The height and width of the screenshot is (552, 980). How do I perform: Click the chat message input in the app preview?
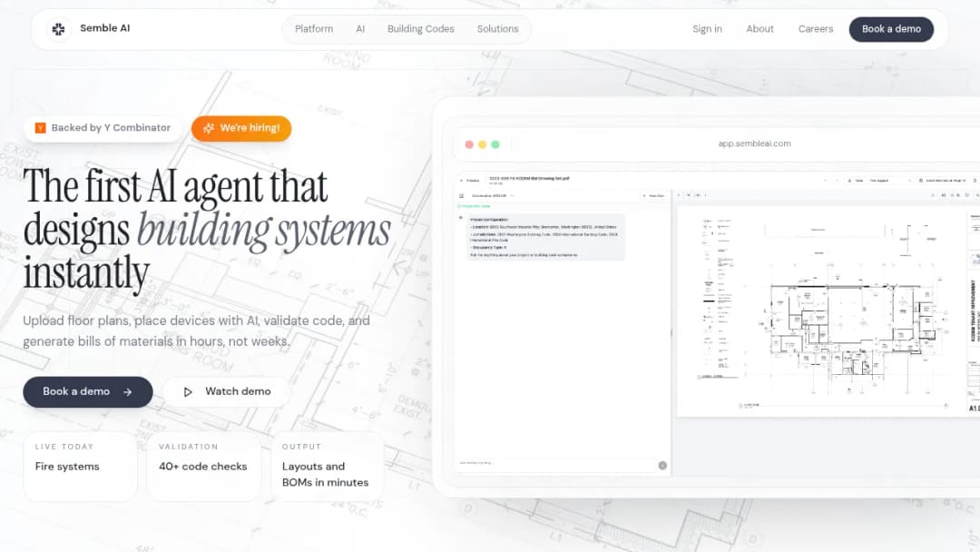557,463
